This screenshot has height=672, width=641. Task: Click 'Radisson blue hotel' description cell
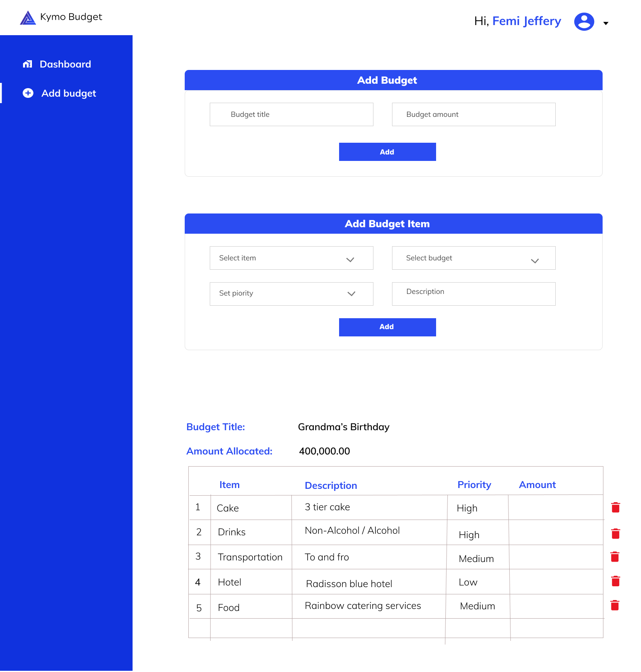(369, 582)
